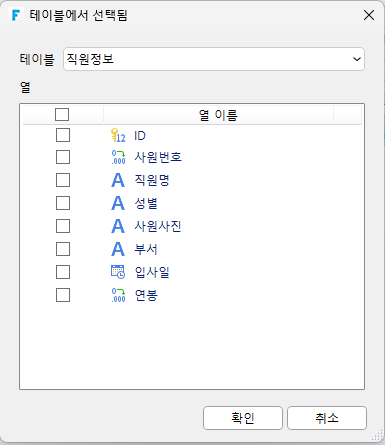Click the numeric type icon for 사원번호
The height and width of the screenshot is (445, 385).
118,157
